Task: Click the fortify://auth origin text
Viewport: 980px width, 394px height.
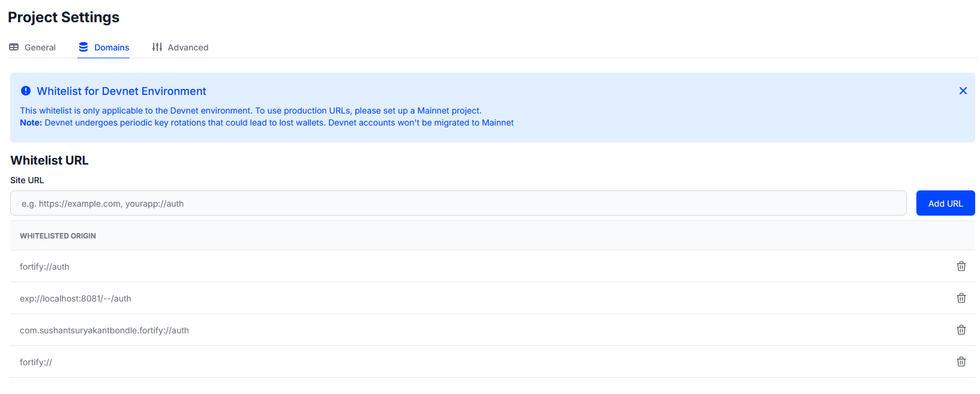Action: click(44, 267)
